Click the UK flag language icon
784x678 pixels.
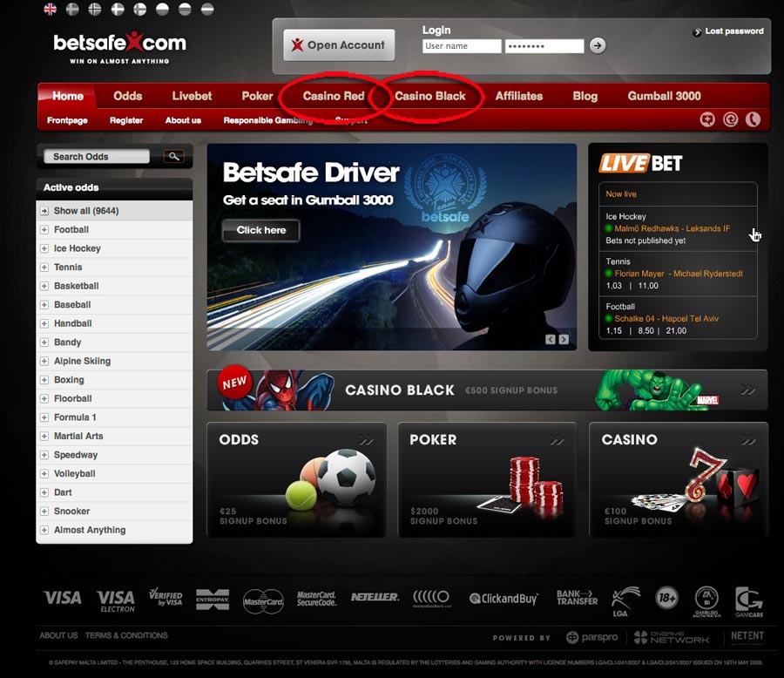coord(51,10)
